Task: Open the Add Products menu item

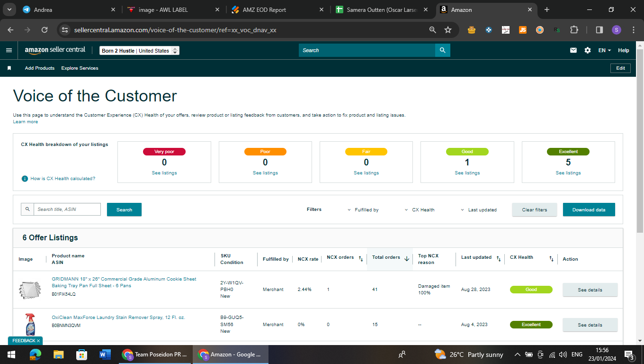Action: (x=40, y=68)
